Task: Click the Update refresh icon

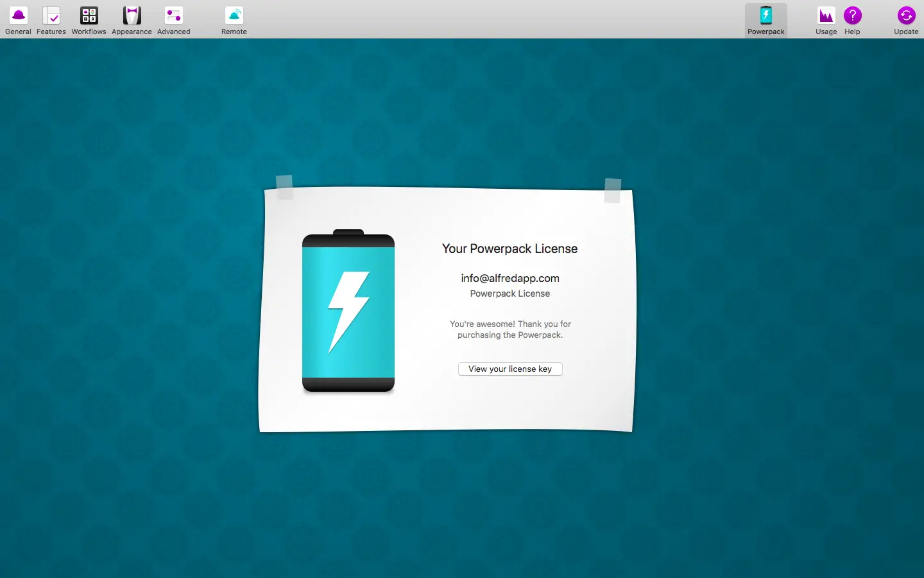Action: [x=906, y=15]
